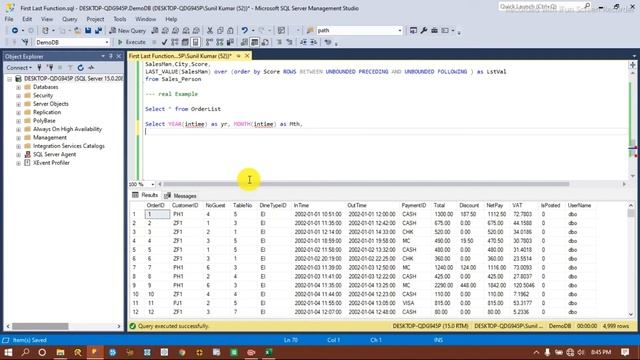The image size is (640, 360).
Task: Open the Connect dropdown in Object Explorer
Action: coord(19,68)
